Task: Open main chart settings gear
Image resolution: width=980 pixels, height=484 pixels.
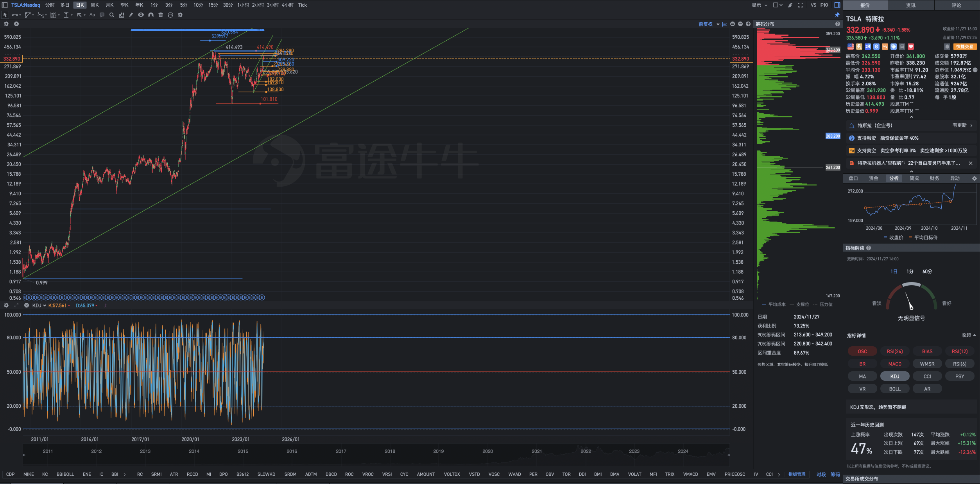Action: [x=6, y=24]
